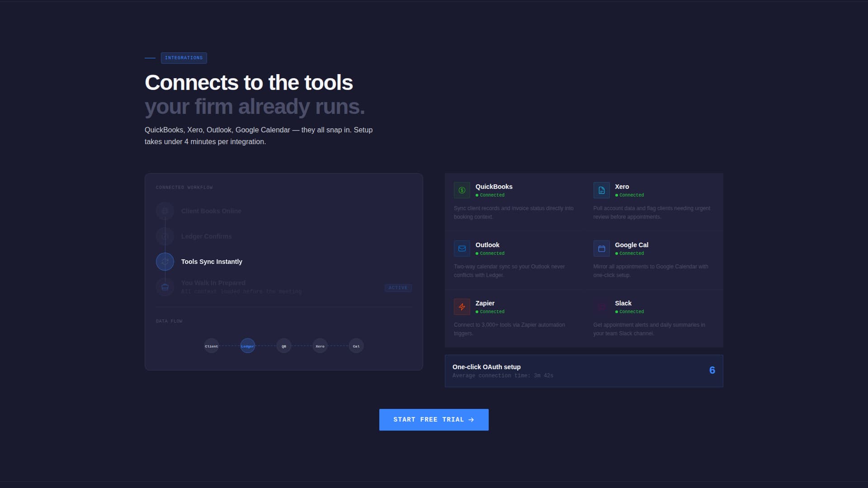The width and height of the screenshot is (868, 488).
Task: Click the 'Connects to the tools' heading
Action: tap(249, 83)
